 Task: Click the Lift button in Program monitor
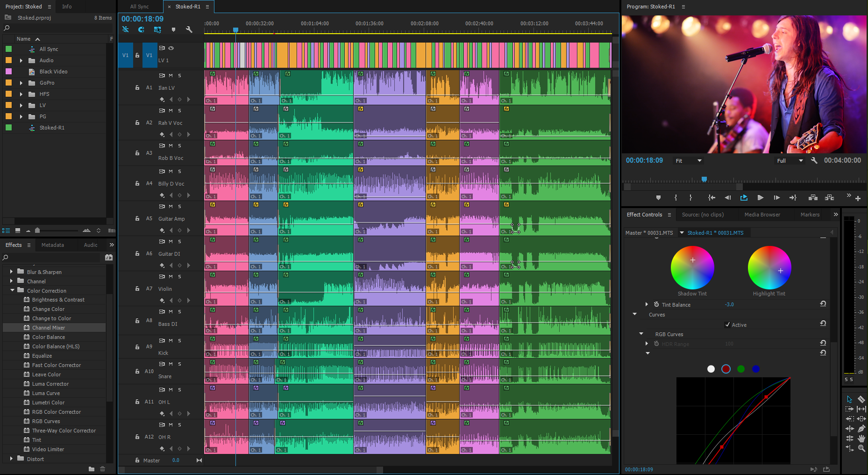point(813,198)
